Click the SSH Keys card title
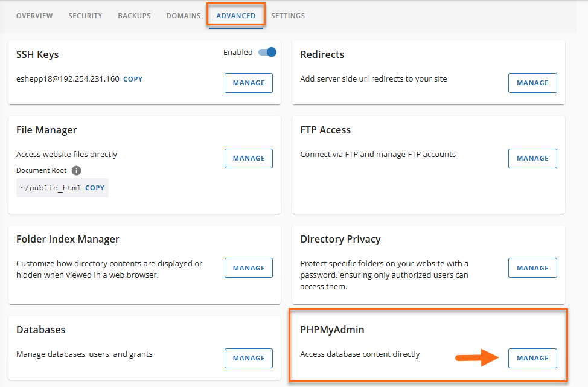The width and height of the screenshot is (588, 387). [37, 54]
